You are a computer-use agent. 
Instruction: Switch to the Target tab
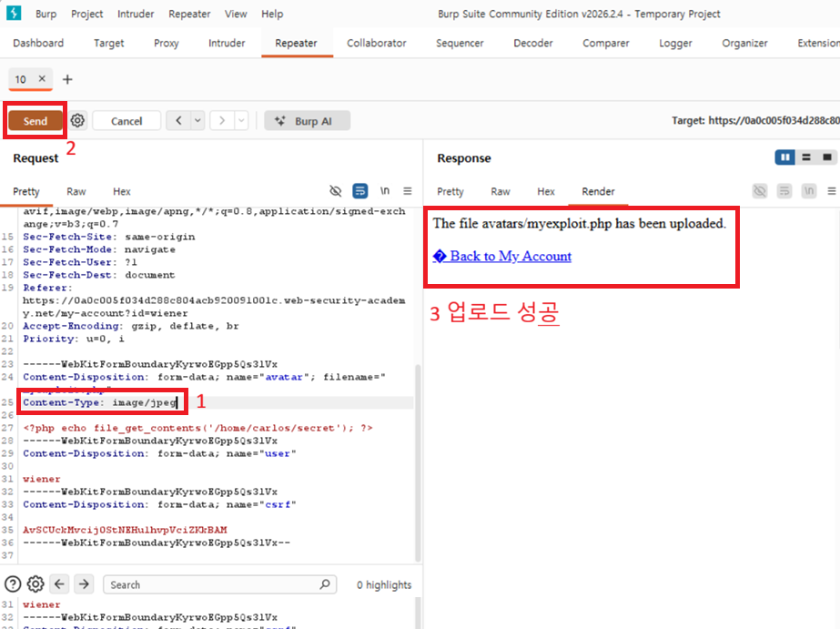[108, 43]
